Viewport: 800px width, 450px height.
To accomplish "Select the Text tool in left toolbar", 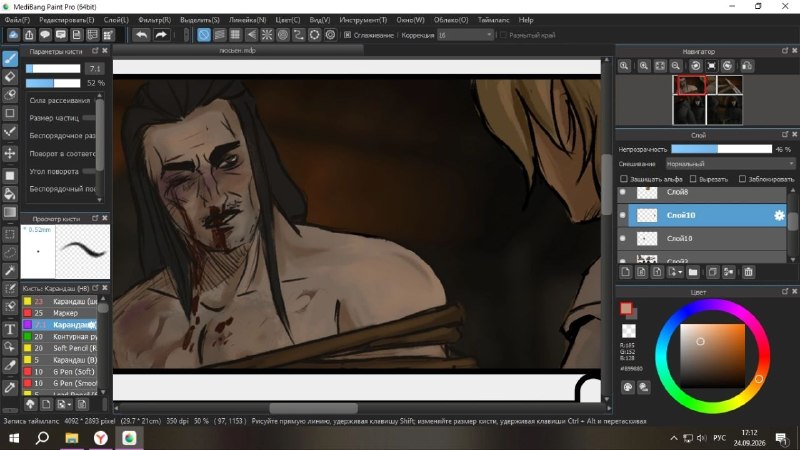I will point(10,329).
